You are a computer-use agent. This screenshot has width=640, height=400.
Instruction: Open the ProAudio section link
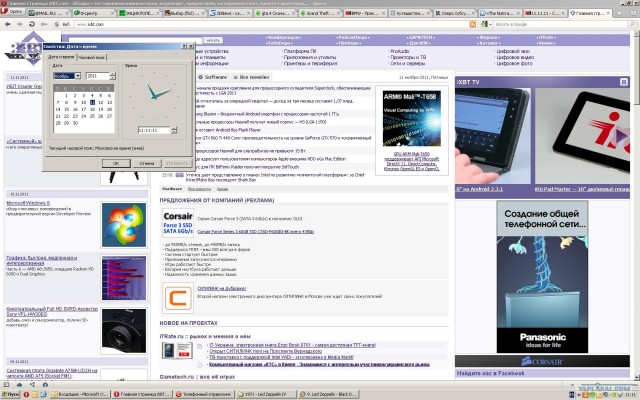pyautogui.click(x=400, y=51)
